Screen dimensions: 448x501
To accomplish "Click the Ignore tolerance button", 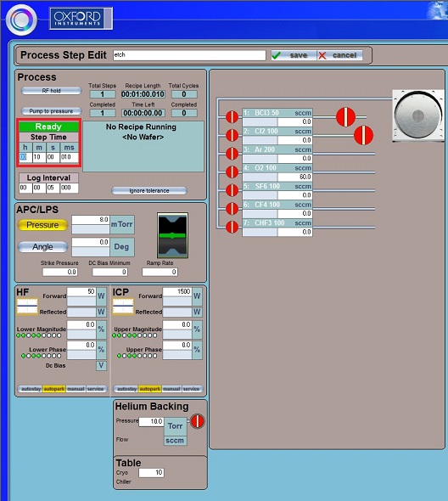I will [x=149, y=191].
